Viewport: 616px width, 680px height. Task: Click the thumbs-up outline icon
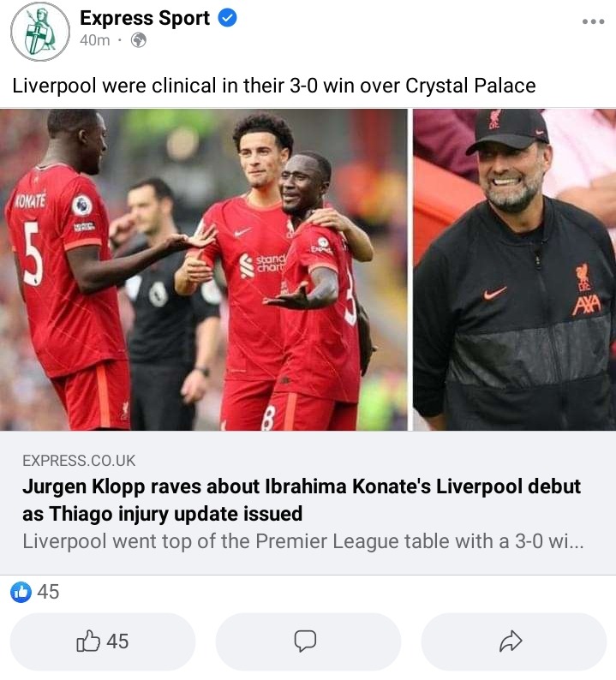[88, 641]
